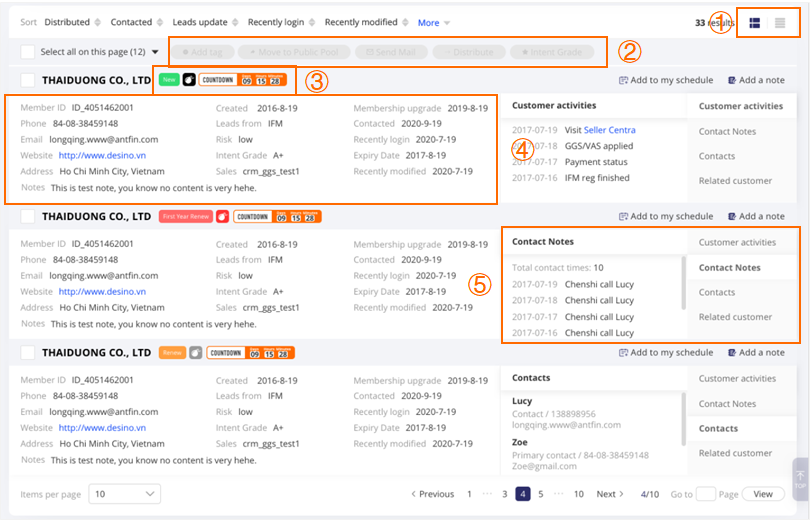Click the orange Renew tag badge

pos(173,353)
